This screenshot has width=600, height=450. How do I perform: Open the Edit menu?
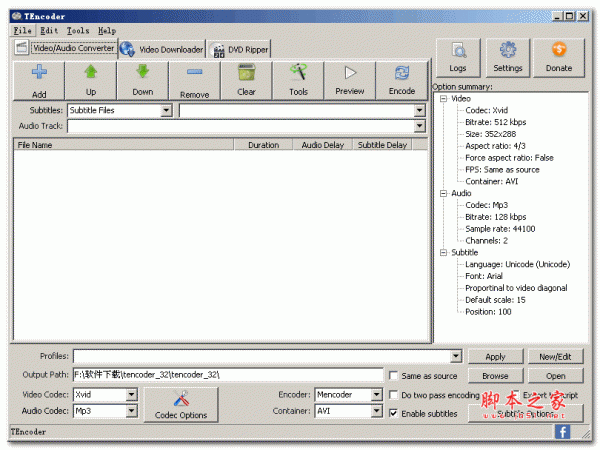[x=49, y=31]
